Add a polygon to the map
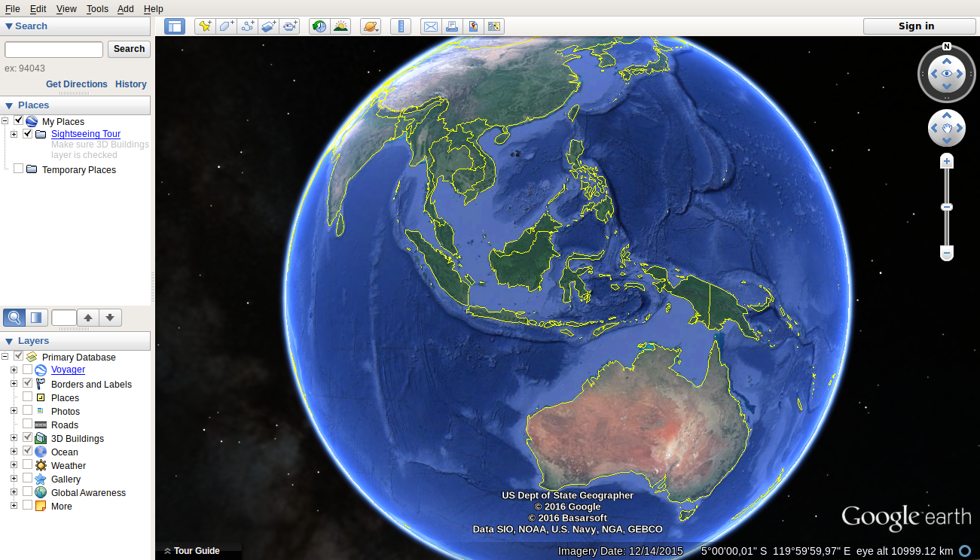Screen dimensions: 980x560 pos(226,26)
